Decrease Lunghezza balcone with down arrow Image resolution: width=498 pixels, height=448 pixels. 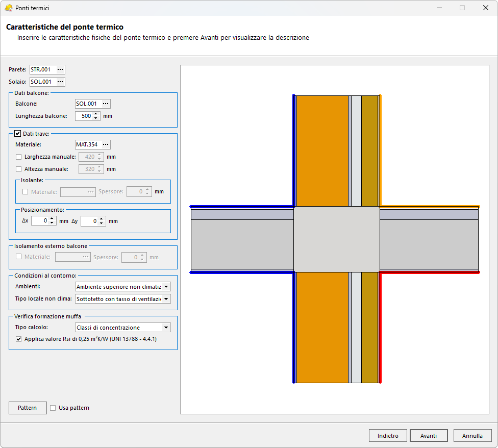click(x=96, y=118)
